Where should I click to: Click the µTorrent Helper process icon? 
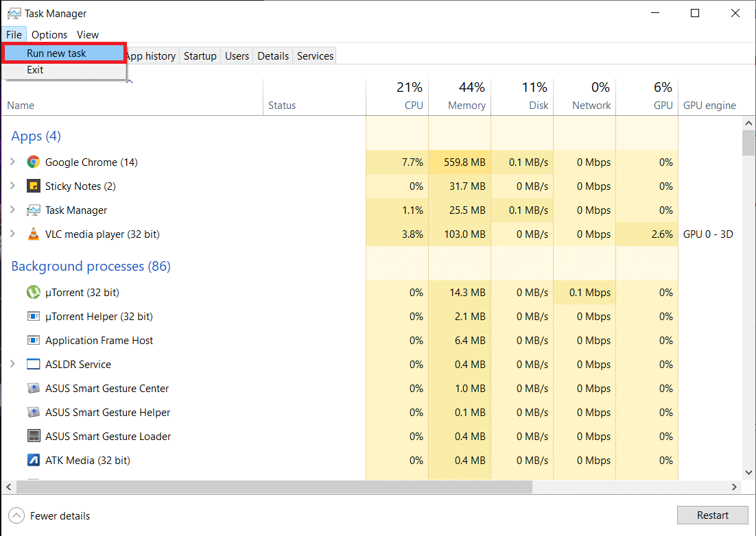(x=33, y=317)
